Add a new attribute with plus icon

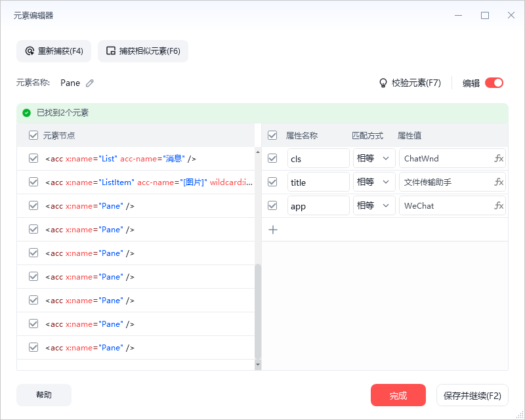tap(273, 230)
